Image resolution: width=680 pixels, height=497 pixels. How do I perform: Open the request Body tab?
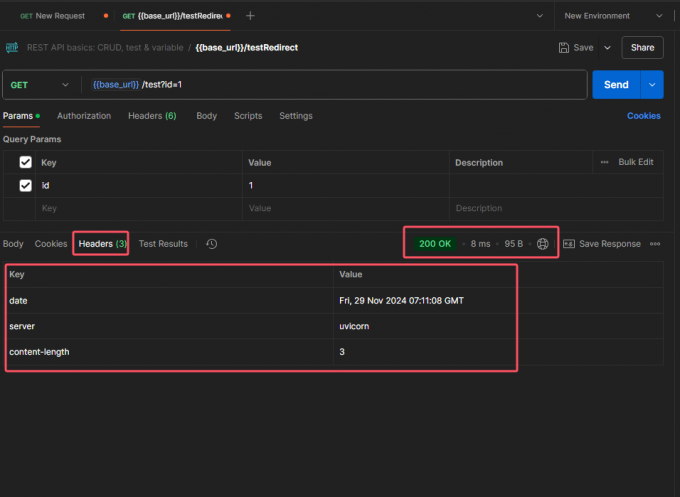[x=206, y=116]
